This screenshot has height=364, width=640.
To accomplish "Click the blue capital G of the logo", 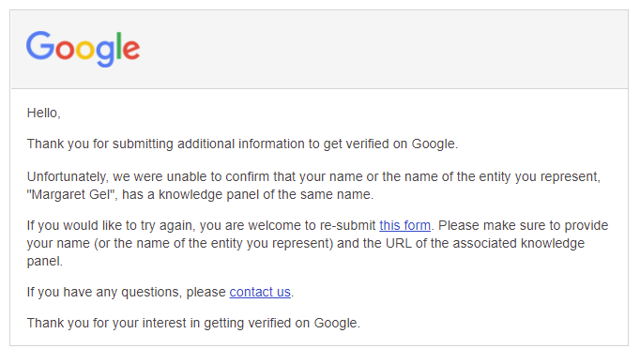I will (40, 45).
